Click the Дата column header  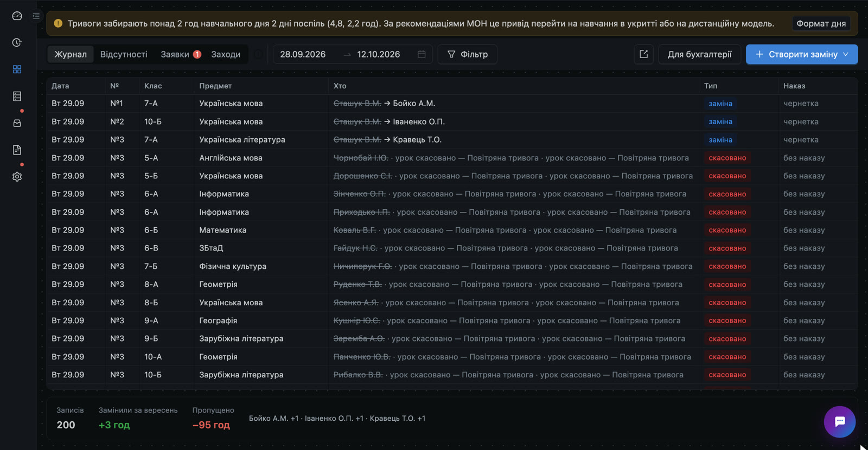click(x=60, y=86)
